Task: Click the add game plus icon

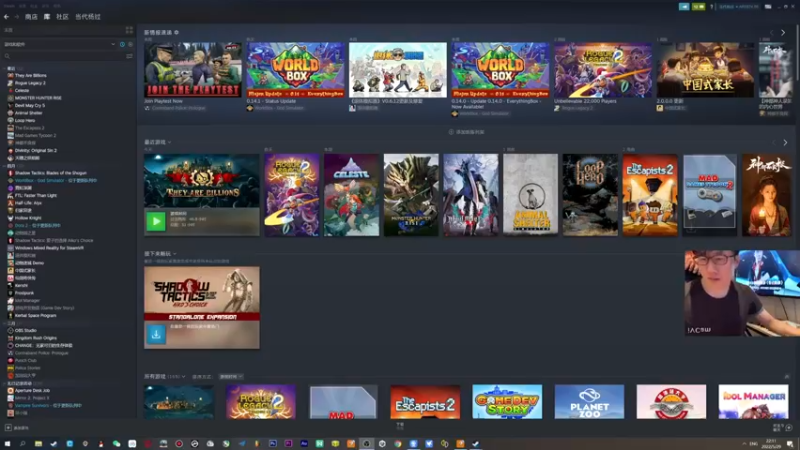Action: point(8,428)
